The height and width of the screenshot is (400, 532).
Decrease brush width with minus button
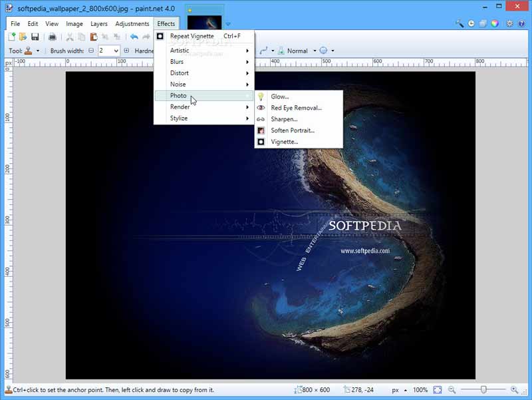pos(91,51)
